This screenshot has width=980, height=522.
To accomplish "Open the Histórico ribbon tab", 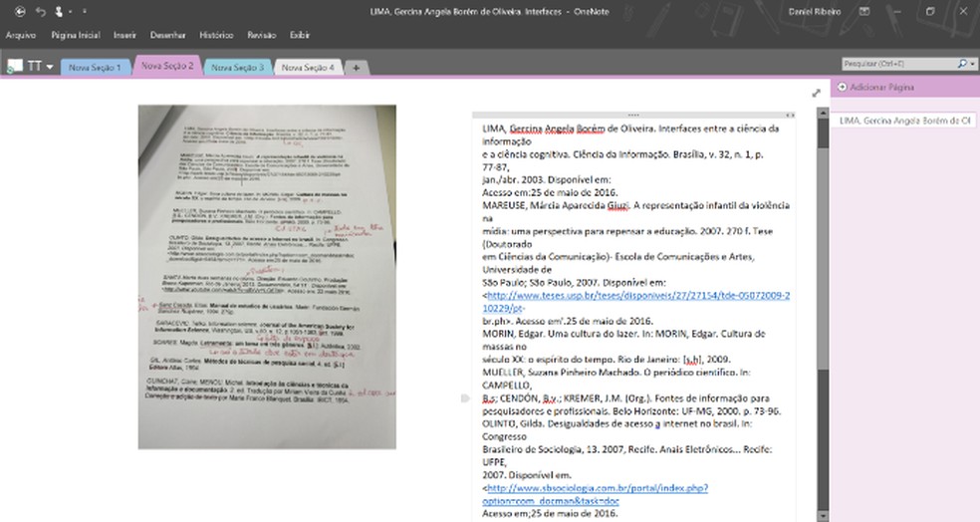I will point(216,35).
